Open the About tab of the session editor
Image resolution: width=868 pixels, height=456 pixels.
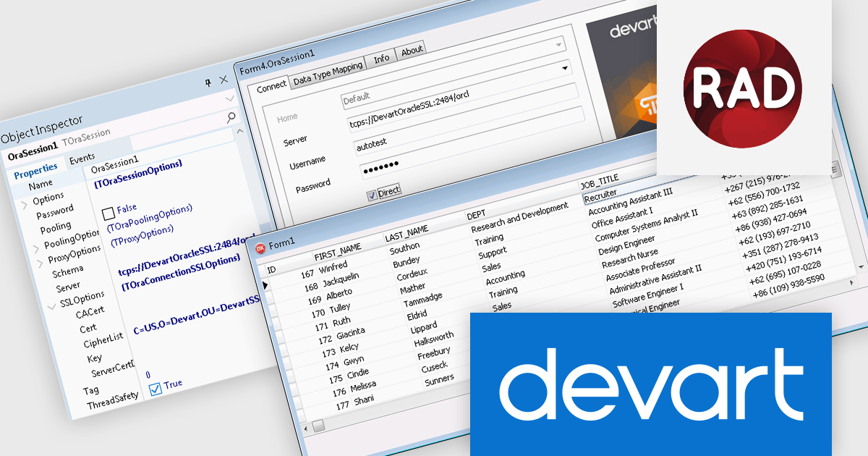point(410,51)
